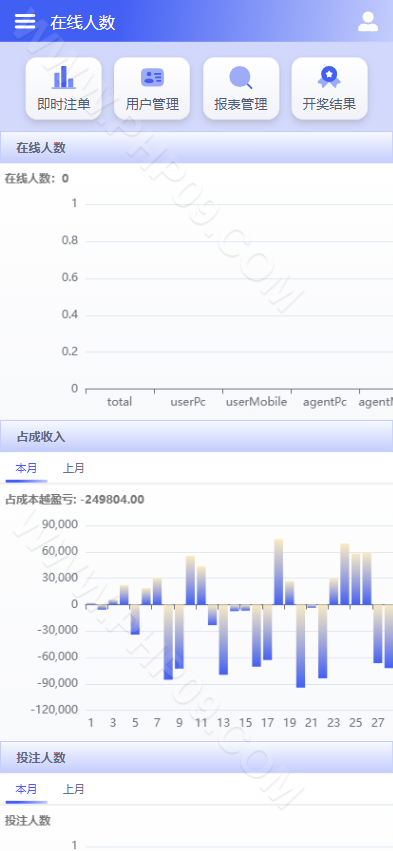Switch to 上月 tab under 占成收入
This screenshot has width=393, height=851.
(x=73, y=468)
